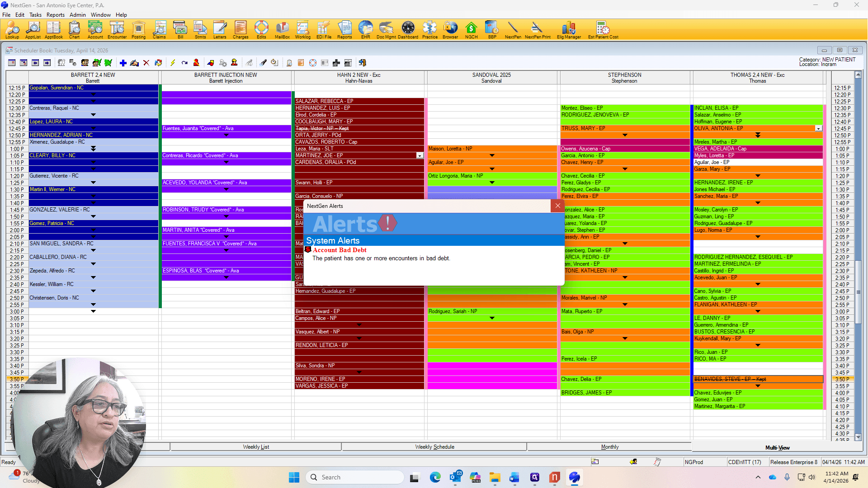Image resolution: width=868 pixels, height=488 pixels.
Task: Switch to the Monthly tab
Action: tap(609, 447)
